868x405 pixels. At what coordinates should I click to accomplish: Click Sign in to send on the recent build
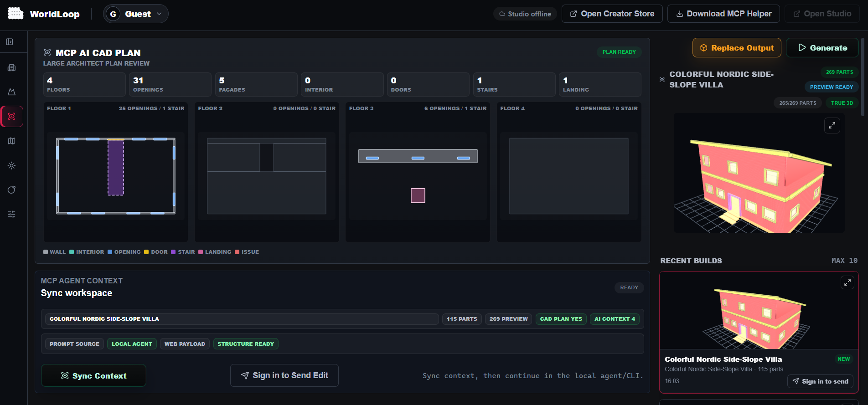pos(820,381)
